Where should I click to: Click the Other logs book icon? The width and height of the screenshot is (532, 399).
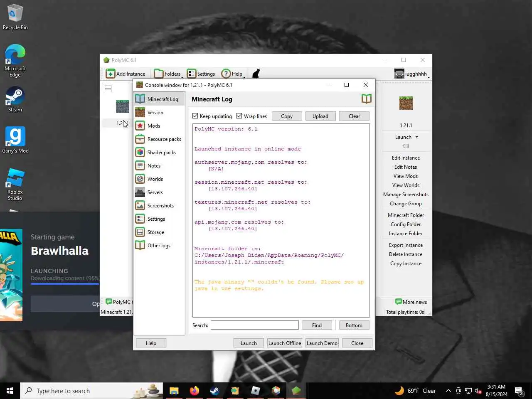coord(140,245)
